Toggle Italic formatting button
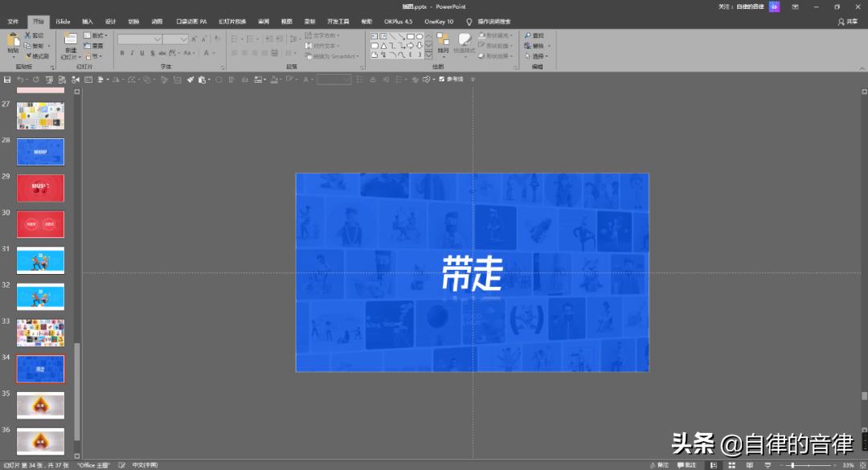 (x=132, y=53)
